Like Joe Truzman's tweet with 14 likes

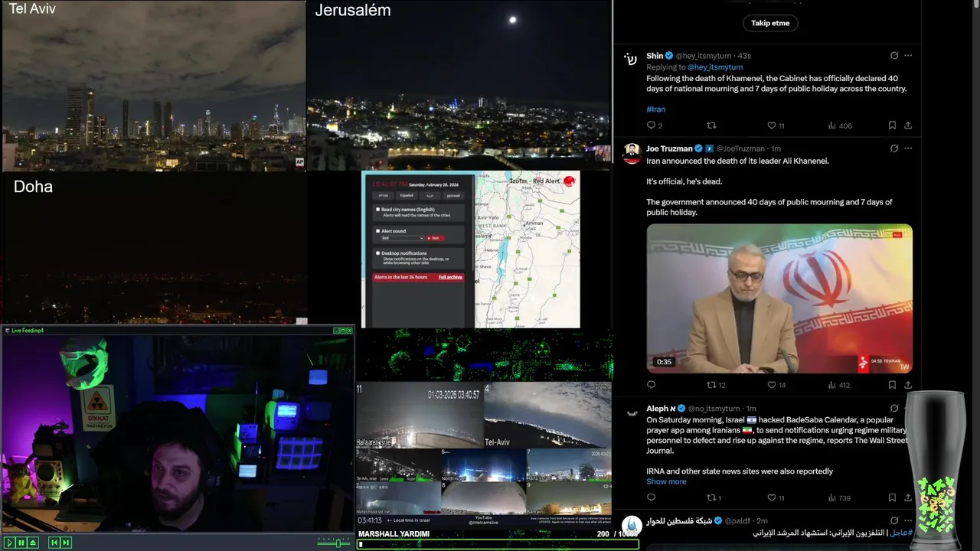click(x=772, y=385)
